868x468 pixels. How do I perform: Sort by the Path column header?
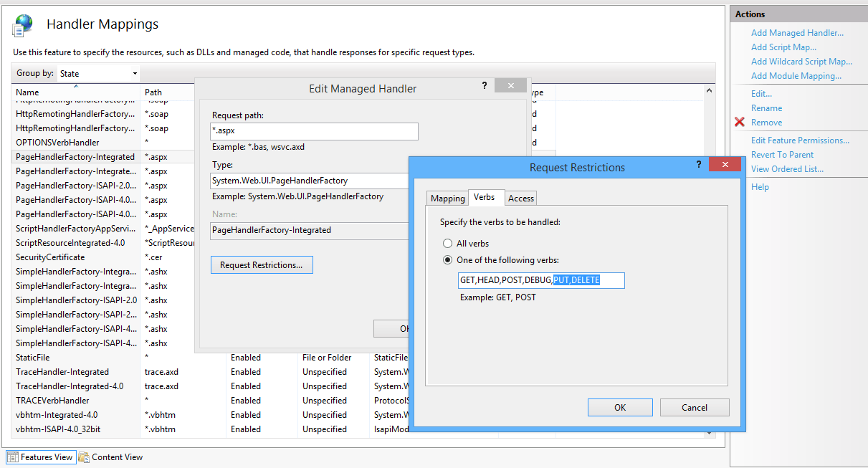tap(167, 92)
